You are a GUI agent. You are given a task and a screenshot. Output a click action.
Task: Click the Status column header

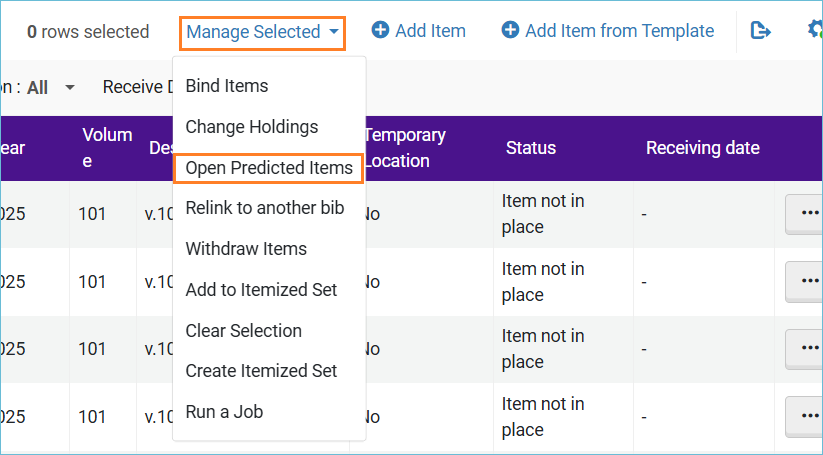[x=531, y=148]
